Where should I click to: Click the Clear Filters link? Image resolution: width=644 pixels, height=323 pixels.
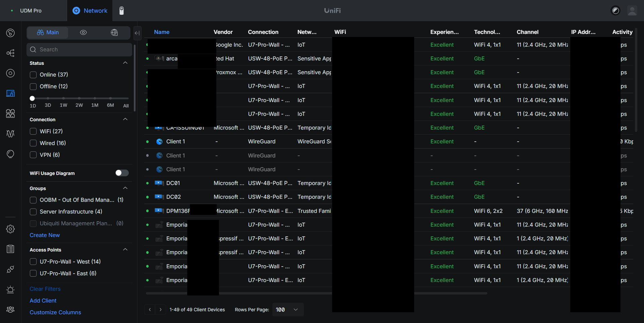45,289
